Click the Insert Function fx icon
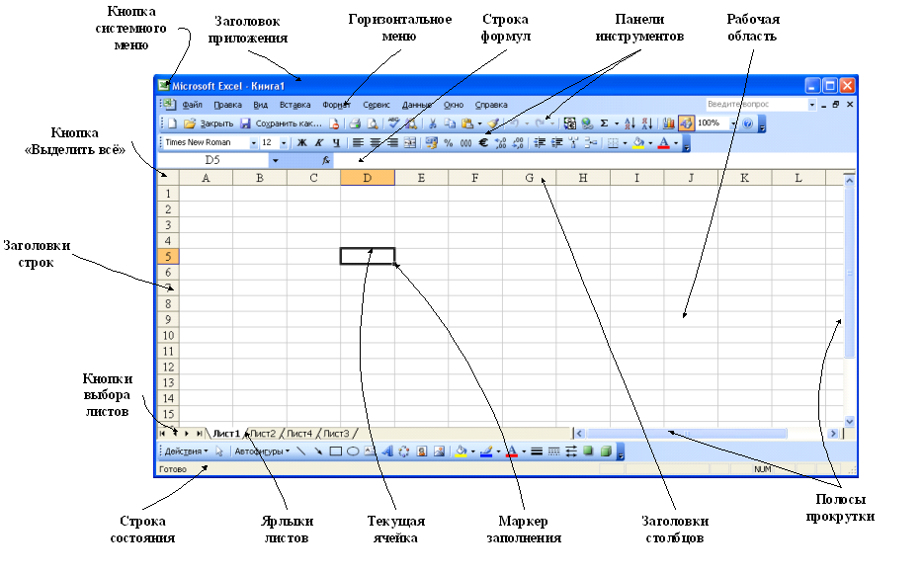 (325, 160)
